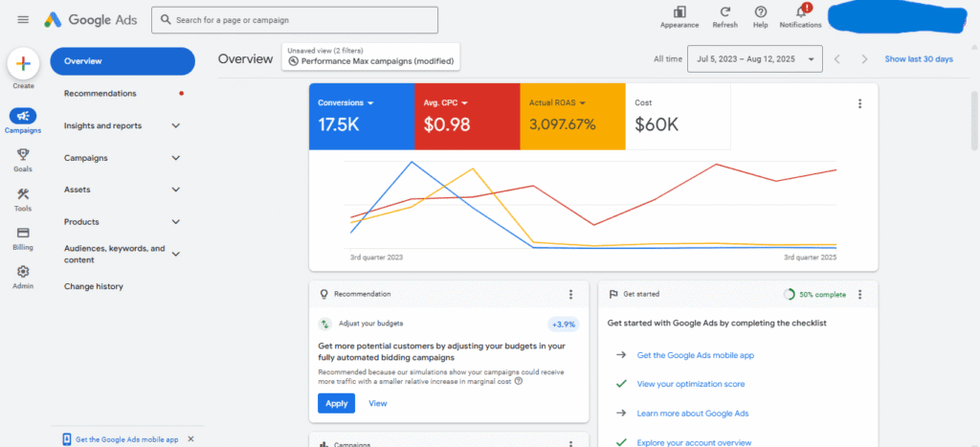Open the Notifications bell
This screenshot has height=447, width=980.
point(801,11)
